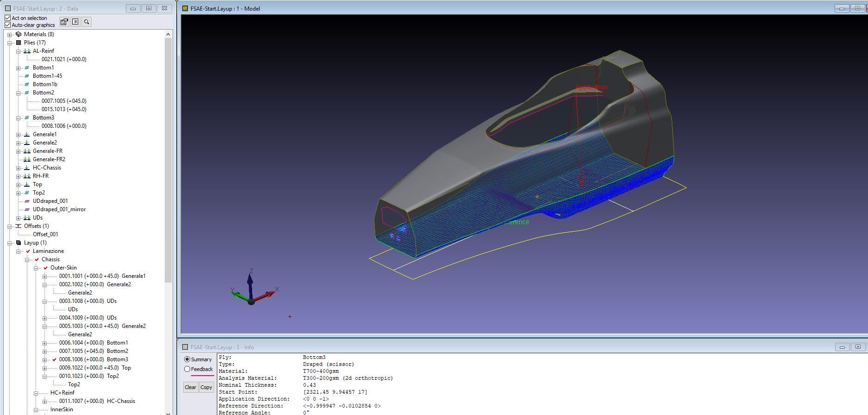Screen dimensions: 868x415
Task: Click the properties icon in Data toolbar
Action: click(64, 22)
